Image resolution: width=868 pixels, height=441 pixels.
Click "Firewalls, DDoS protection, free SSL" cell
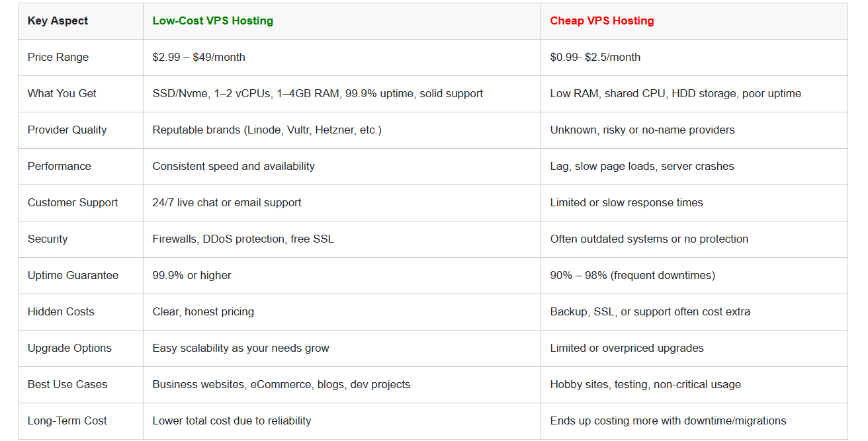click(x=243, y=239)
